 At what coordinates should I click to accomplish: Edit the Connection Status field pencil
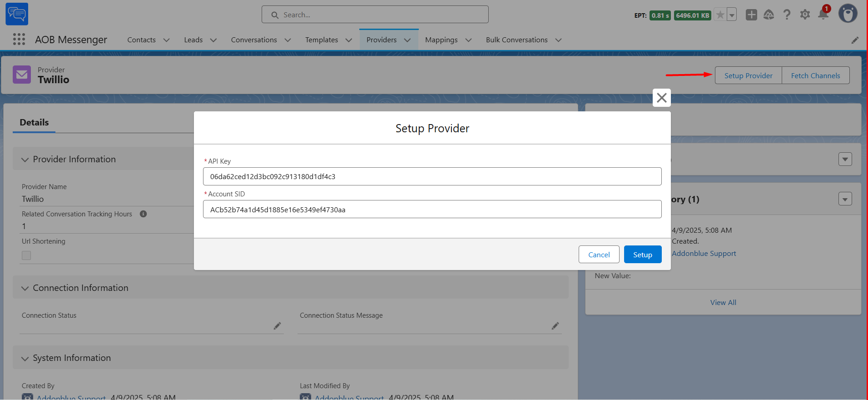[x=277, y=326]
